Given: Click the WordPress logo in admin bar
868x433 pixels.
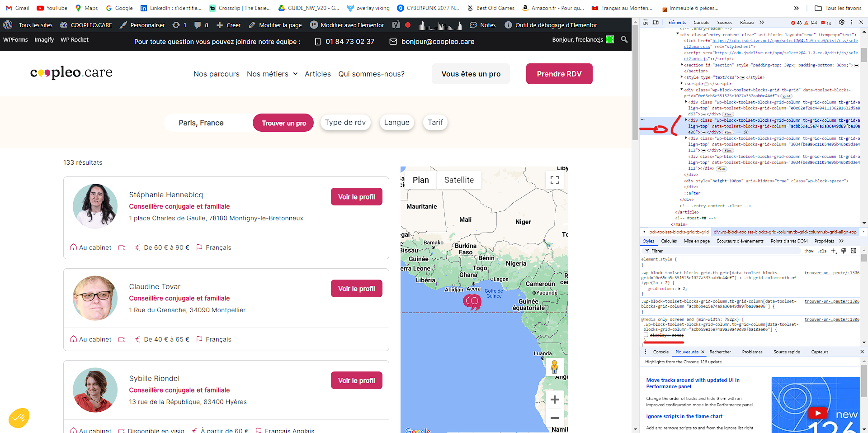Looking at the screenshot, I should (x=7, y=25).
